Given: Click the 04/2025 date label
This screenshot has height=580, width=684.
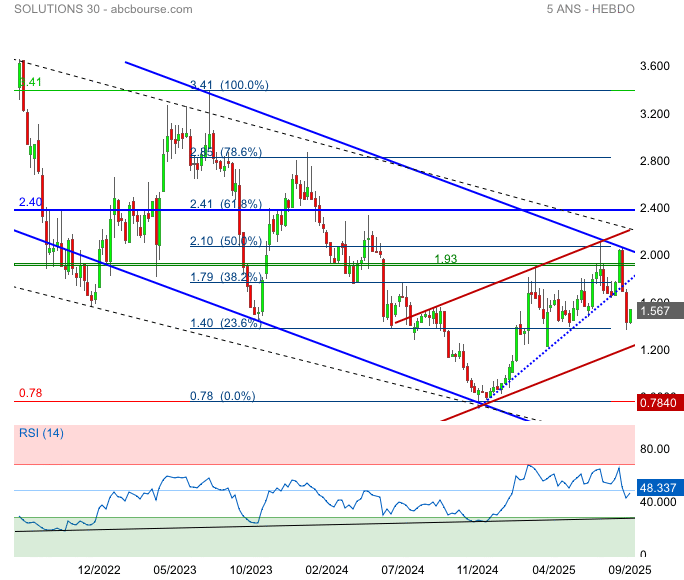Looking at the screenshot, I should coord(554,570).
